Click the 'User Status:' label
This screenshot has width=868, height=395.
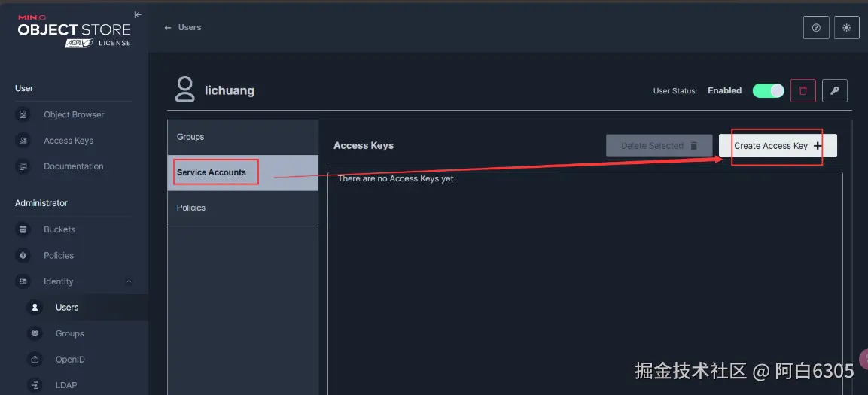pyautogui.click(x=675, y=91)
